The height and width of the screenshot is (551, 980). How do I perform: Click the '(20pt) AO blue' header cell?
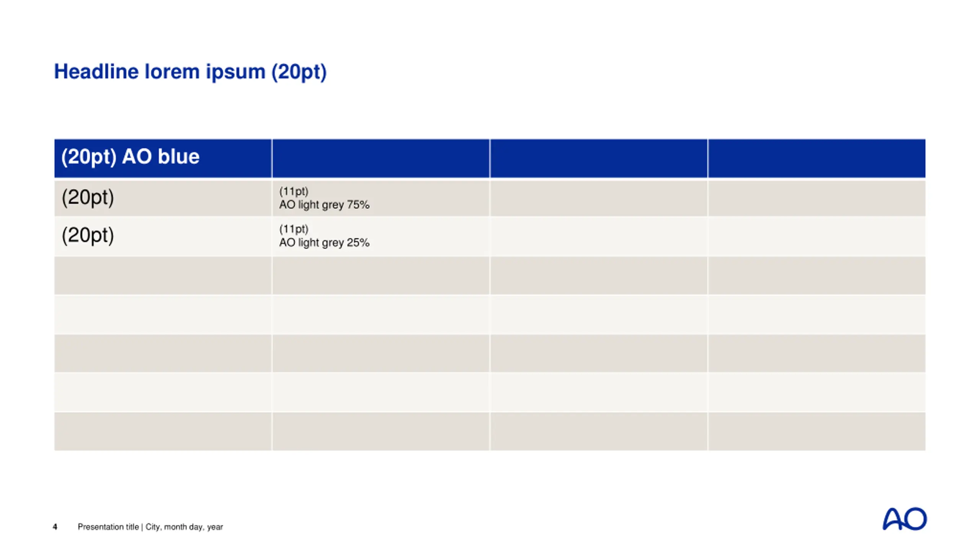click(163, 158)
